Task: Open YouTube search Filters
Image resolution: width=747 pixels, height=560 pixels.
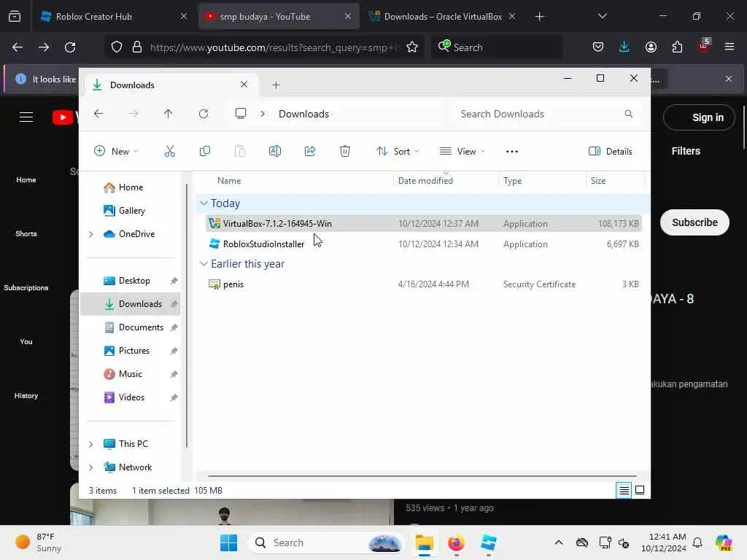Action: (x=686, y=151)
